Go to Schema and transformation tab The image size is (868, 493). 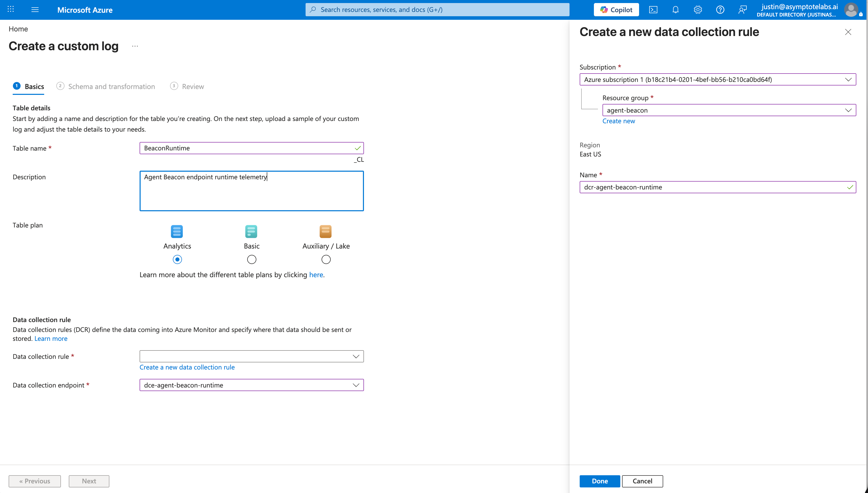(106, 86)
